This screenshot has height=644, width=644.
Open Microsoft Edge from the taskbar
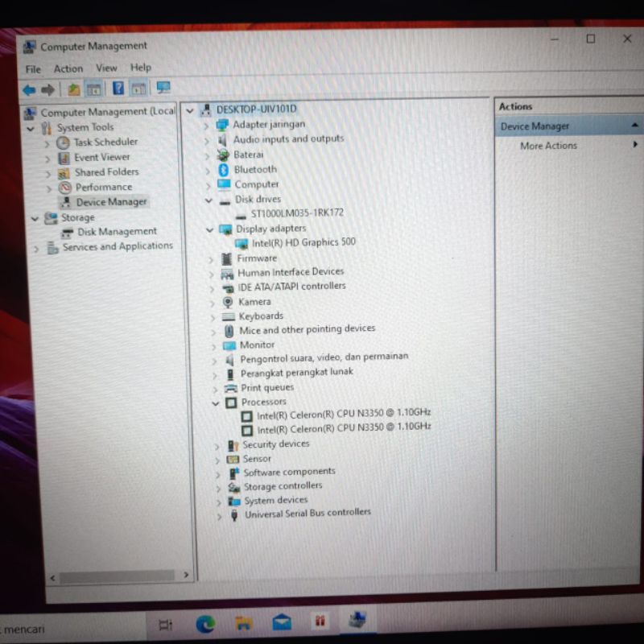click(x=205, y=622)
